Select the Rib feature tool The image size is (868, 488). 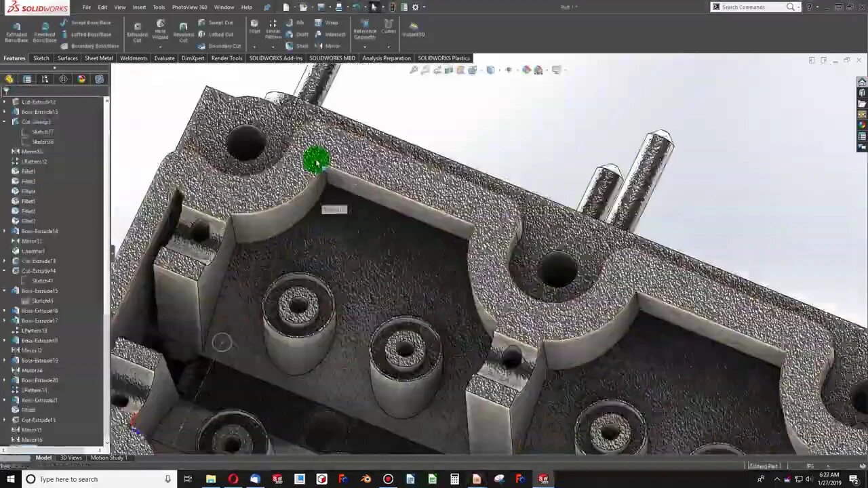coord(296,22)
